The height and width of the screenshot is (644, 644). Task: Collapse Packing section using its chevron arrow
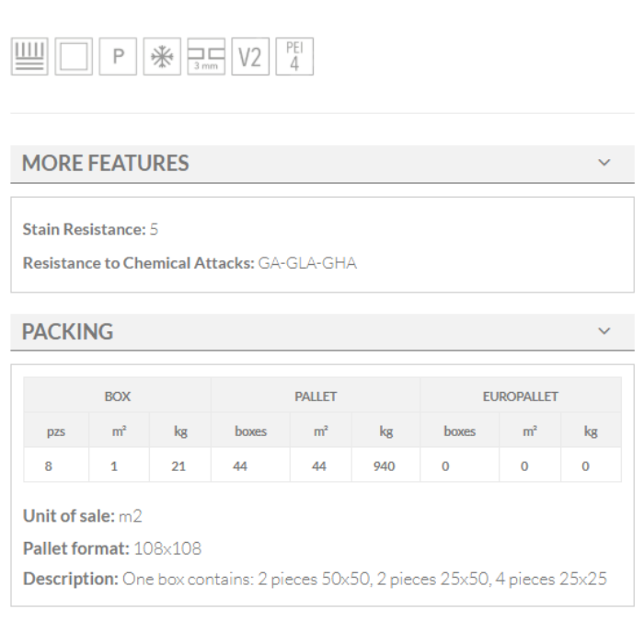point(604,331)
